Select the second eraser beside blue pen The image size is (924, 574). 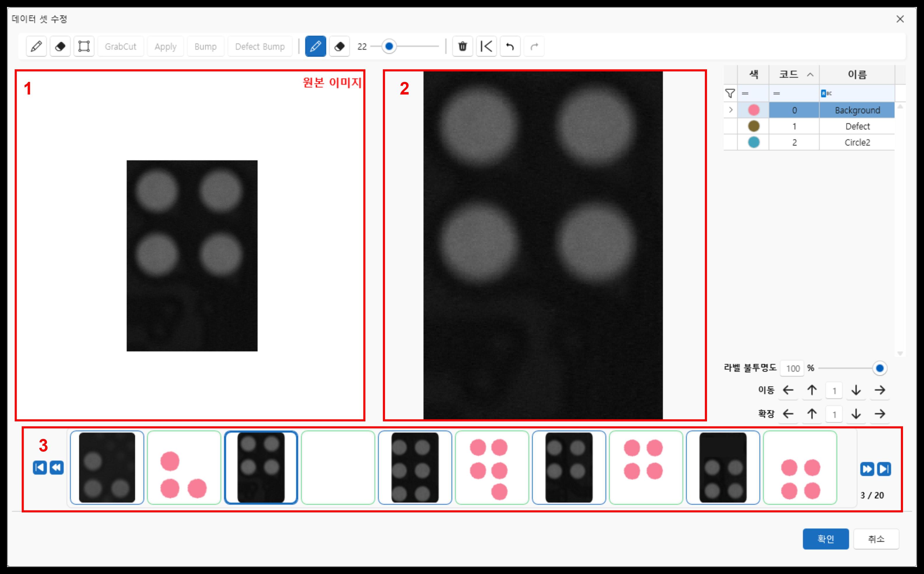339,46
